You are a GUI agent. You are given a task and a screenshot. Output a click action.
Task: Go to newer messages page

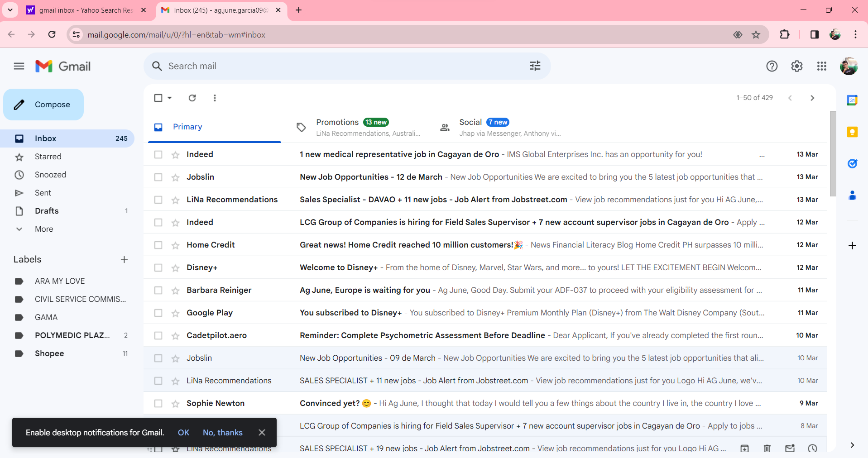[790, 98]
